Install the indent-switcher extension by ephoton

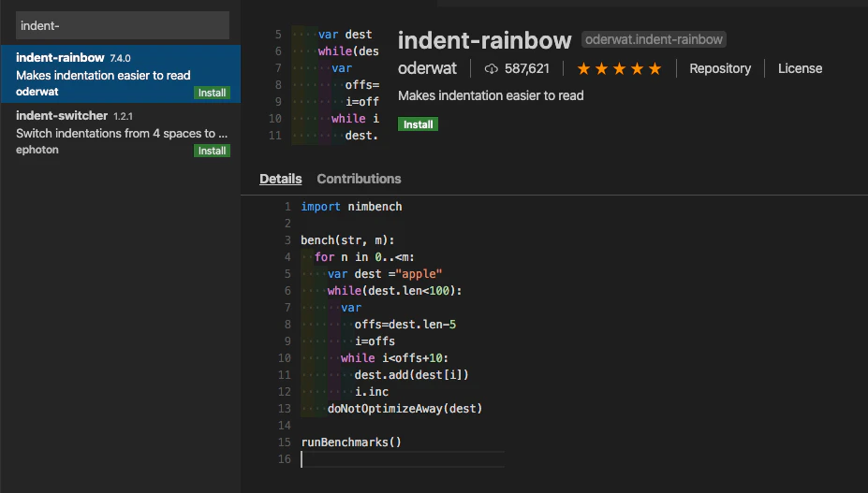pyautogui.click(x=212, y=151)
